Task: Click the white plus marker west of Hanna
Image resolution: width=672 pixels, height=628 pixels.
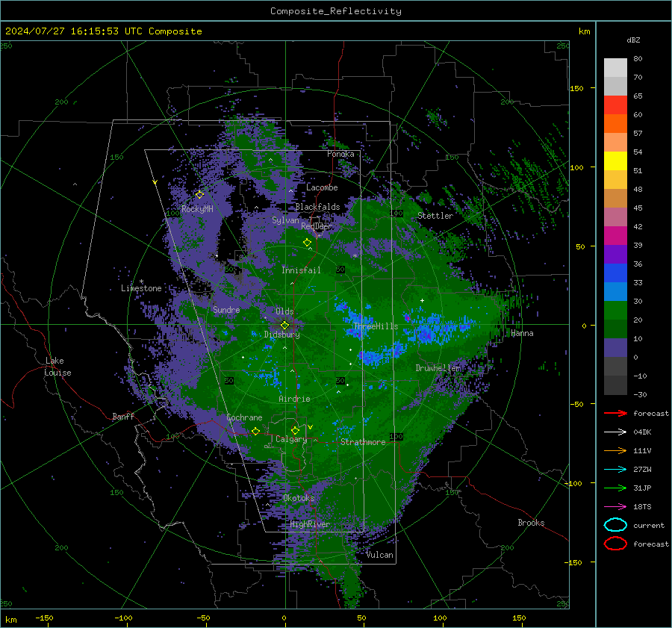Action: tap(422, 300)
